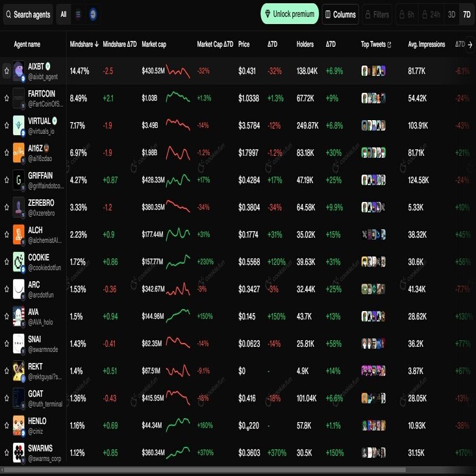The image size is (476, 476).
Task: Star the ALCH row
Action: tap(6, 234)
